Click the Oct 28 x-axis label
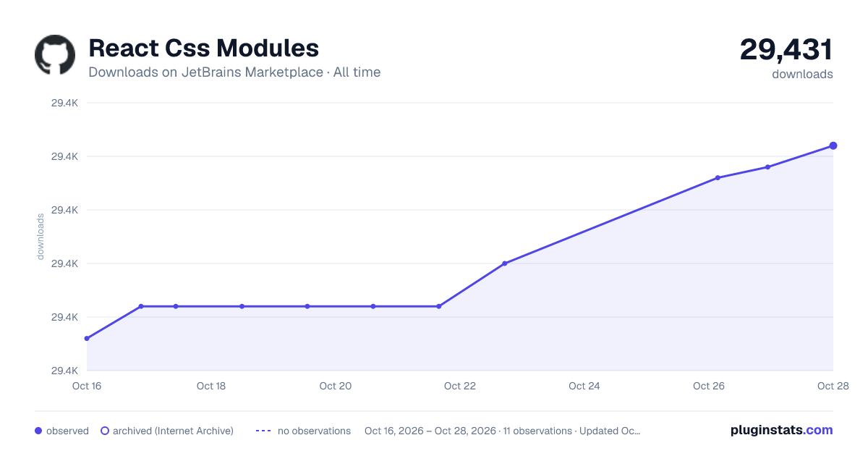 coord(832,386)
